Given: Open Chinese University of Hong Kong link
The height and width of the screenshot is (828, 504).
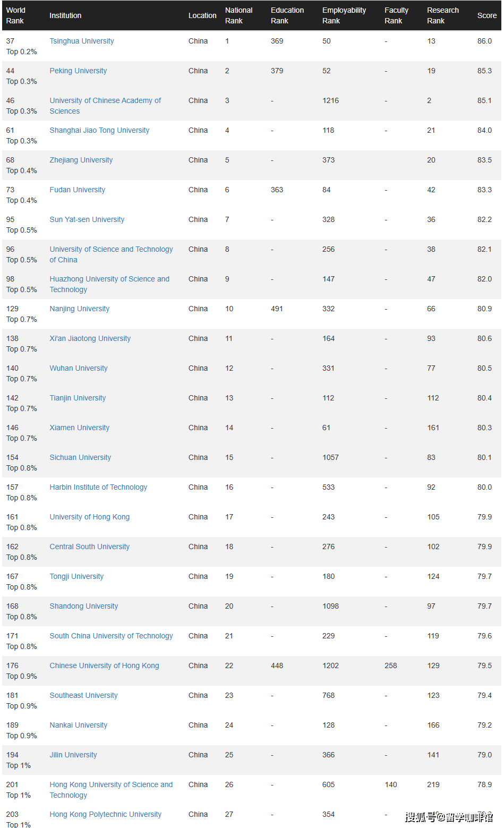Looking at the screenshot, I should tap(104, 665).
